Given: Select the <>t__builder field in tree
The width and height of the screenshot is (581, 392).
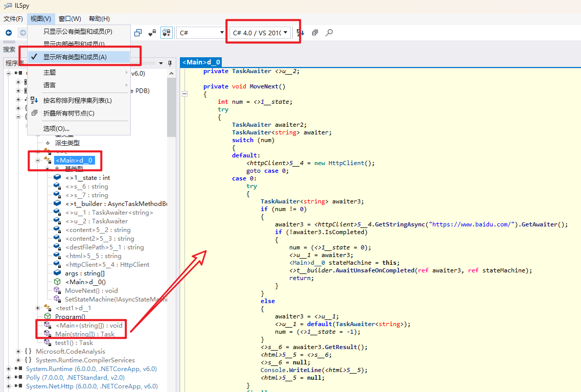Looking at the screenshot, I should tap(116, 204).
